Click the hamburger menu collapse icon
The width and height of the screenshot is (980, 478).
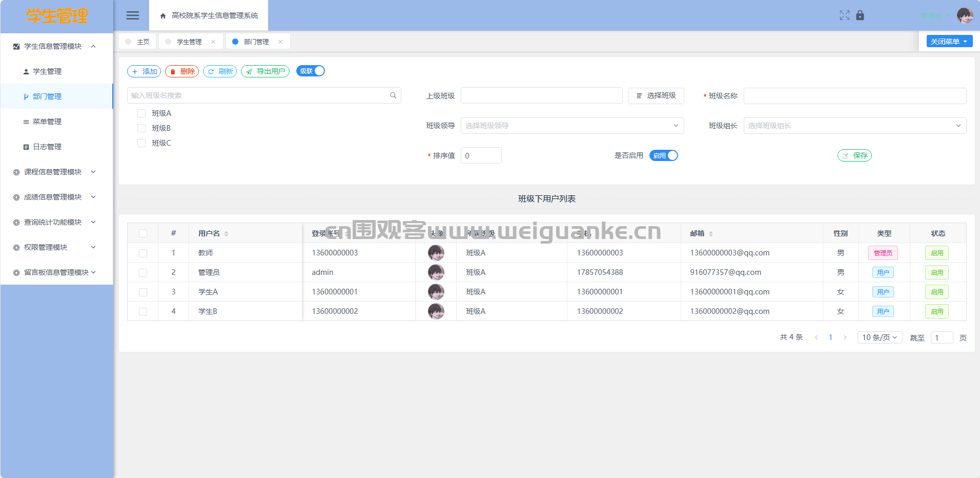[x=133, y=15]
